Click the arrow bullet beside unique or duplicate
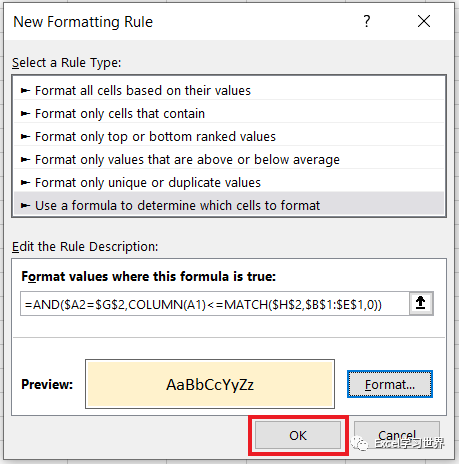459x464 pixels. (25, 183)
